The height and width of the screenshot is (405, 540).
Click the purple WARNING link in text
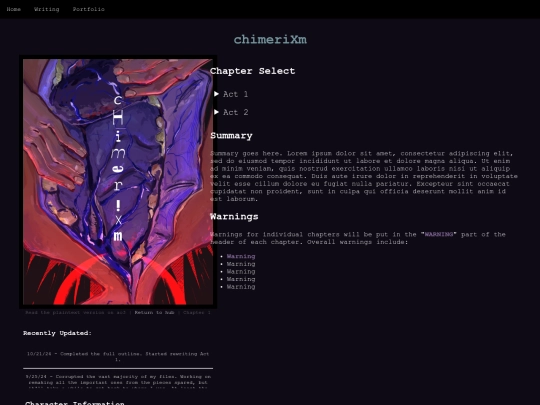(x=439, y=235)
